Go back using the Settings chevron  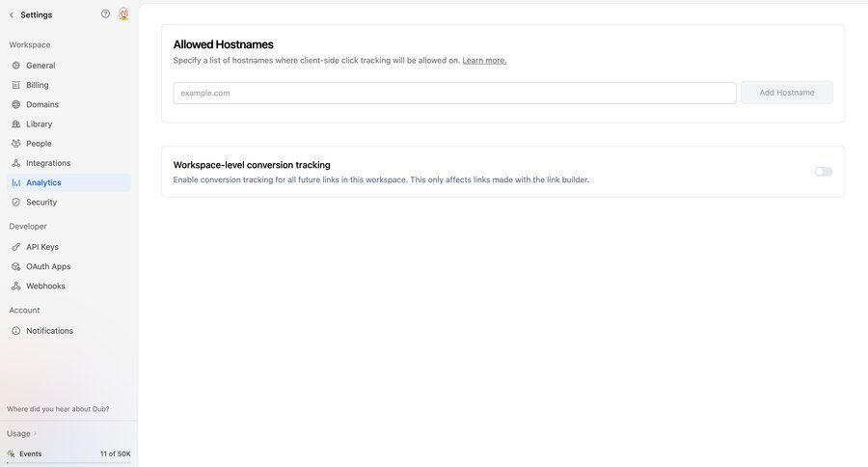11,15
